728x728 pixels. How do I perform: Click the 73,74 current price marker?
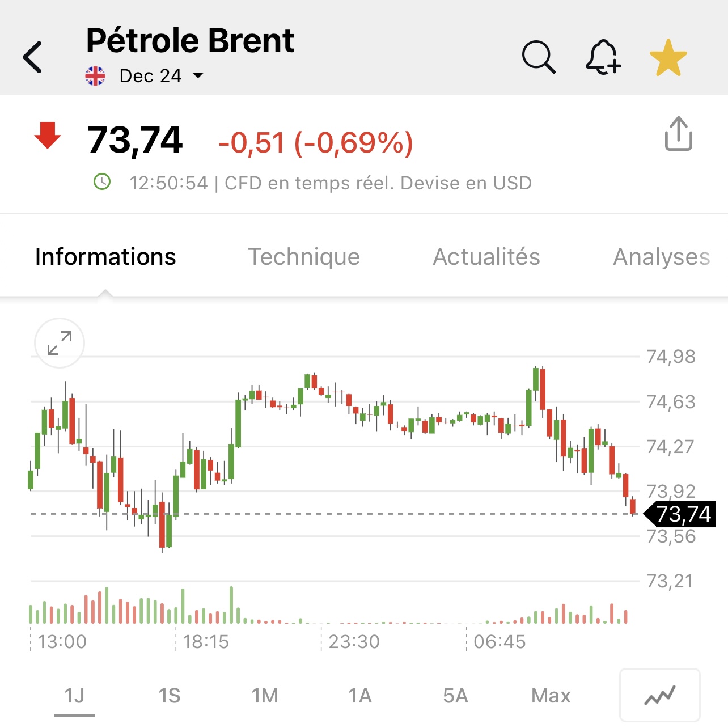click(679, 514)
